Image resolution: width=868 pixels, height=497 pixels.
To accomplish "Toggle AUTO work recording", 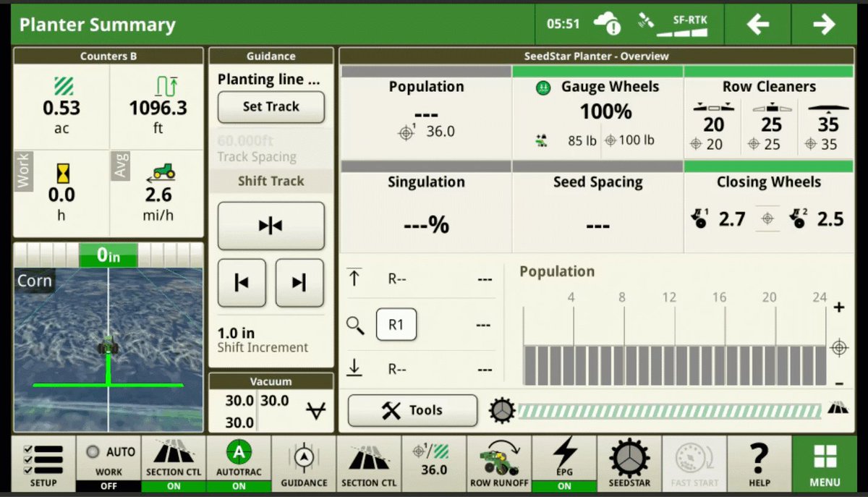I will [x=109, y=464].
